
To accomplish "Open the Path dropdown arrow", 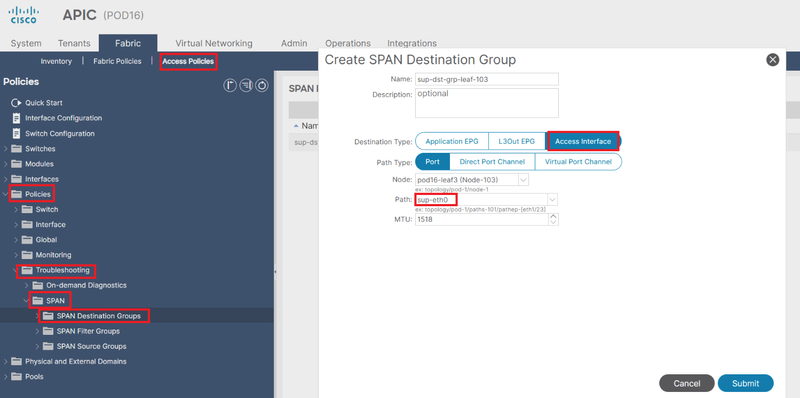I will click(552, 199).
